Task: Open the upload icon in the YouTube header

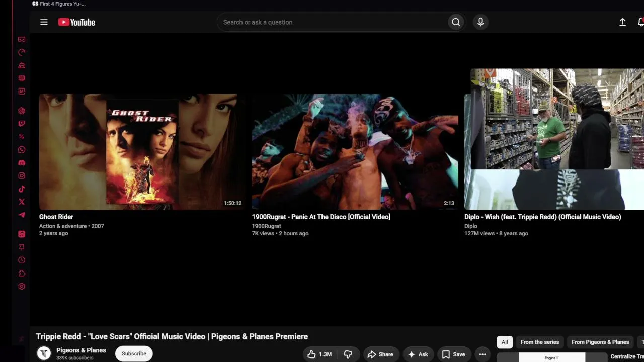Action: (622, 22)
